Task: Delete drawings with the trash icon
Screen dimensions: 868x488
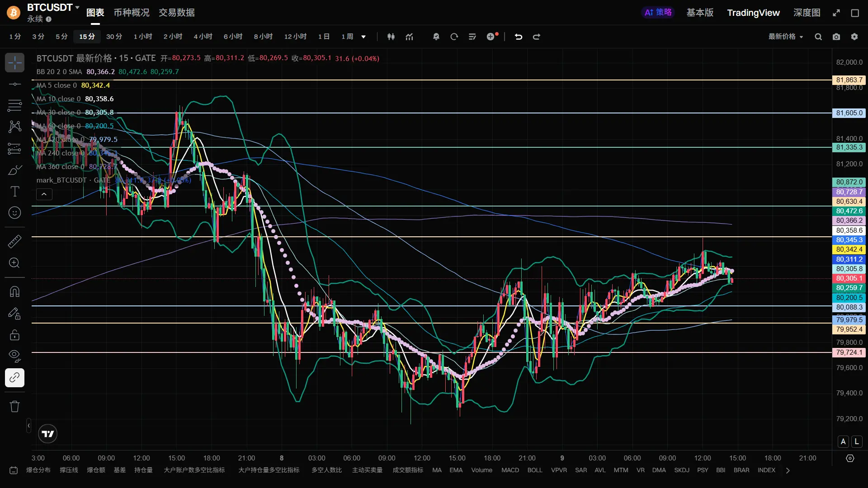Action: coord(14,406)
